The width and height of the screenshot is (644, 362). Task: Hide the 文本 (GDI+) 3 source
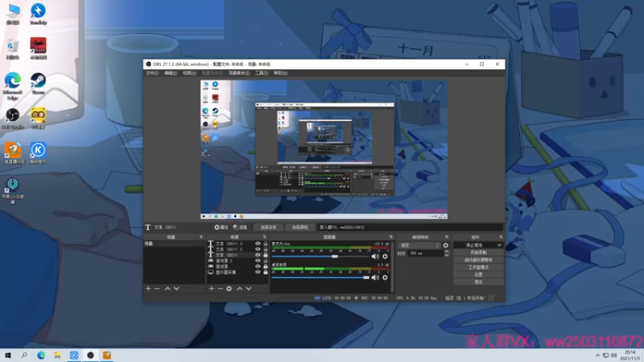point(258,244)
